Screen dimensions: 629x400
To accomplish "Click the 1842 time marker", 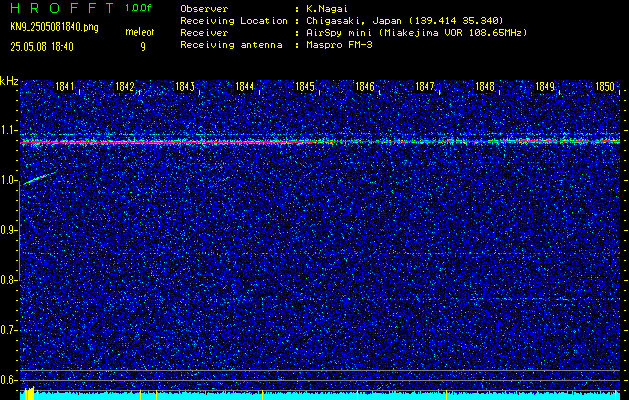I will tap(125, 87).
